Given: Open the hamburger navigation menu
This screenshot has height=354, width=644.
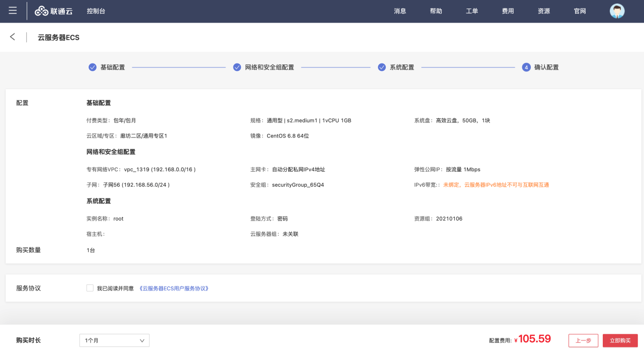Looking at the screenshot, I should click(x=13, y=11).
